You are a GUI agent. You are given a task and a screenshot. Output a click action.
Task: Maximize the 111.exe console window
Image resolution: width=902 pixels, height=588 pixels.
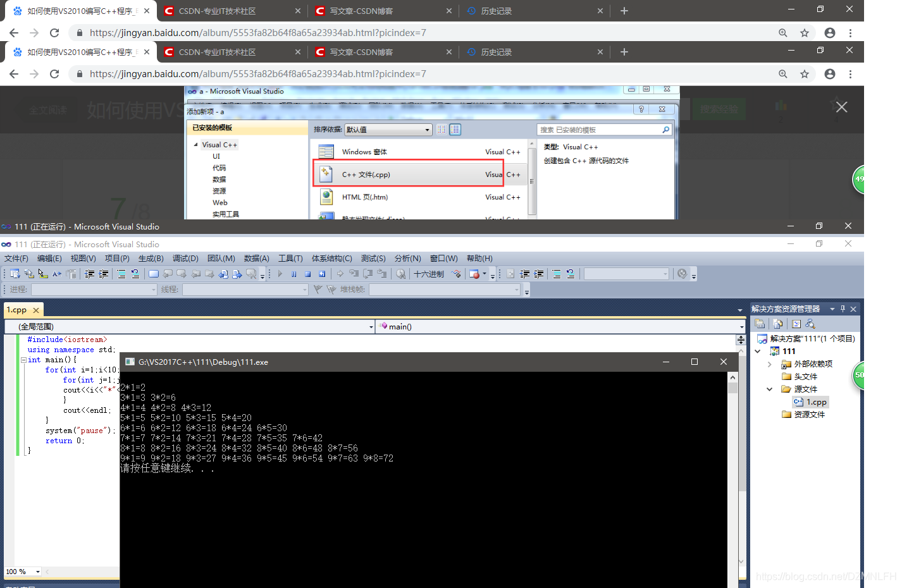tap(695, 362)
